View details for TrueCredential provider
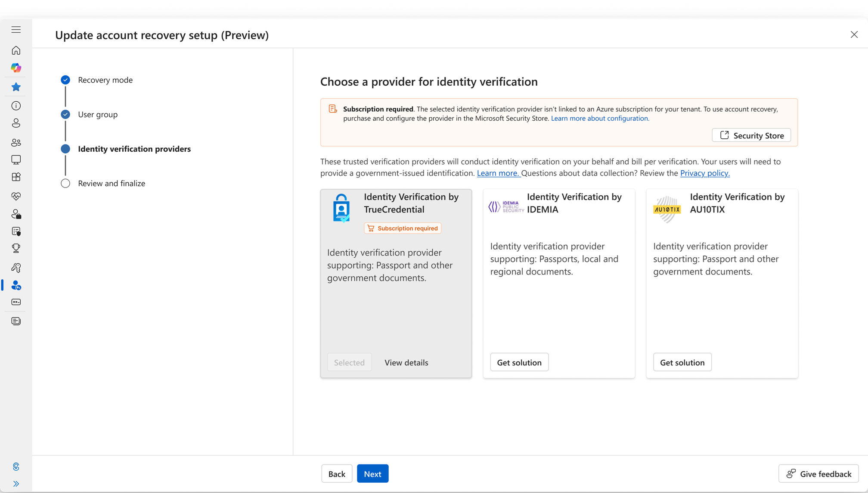This screenshot has height=493, width=868. coord(406,362)
